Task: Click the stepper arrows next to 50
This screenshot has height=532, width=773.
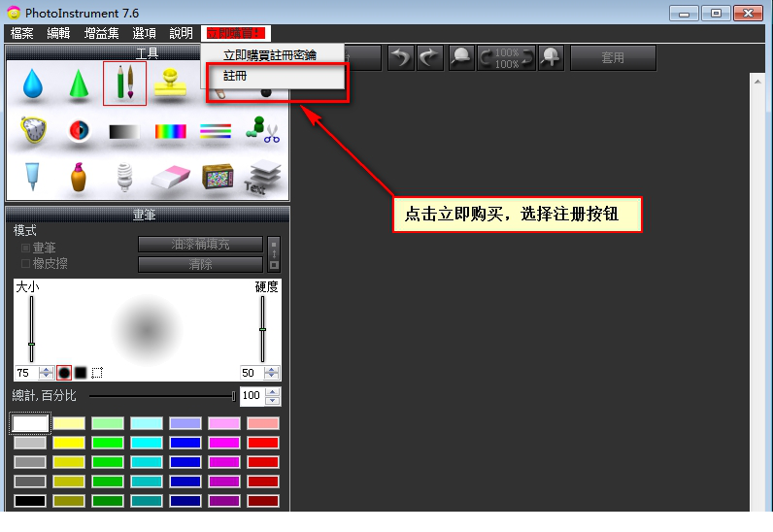Action: [271, 373]
